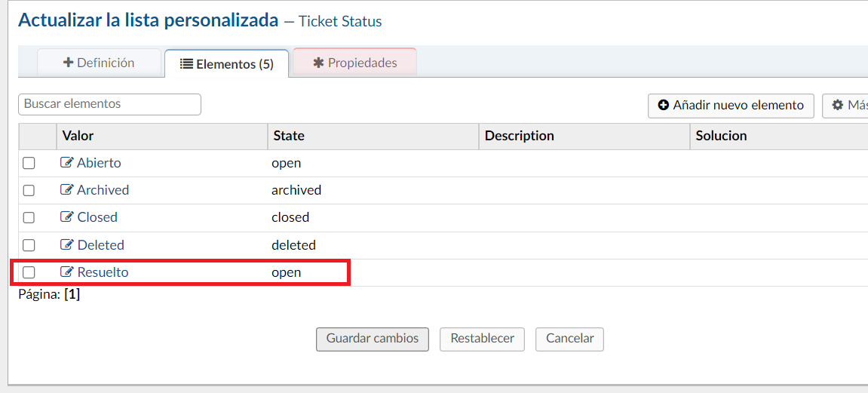Image resolution: width=868 pixels, height=393 pixels.
Task: Enable the Archived row checkbox
Action: point(29,190)
